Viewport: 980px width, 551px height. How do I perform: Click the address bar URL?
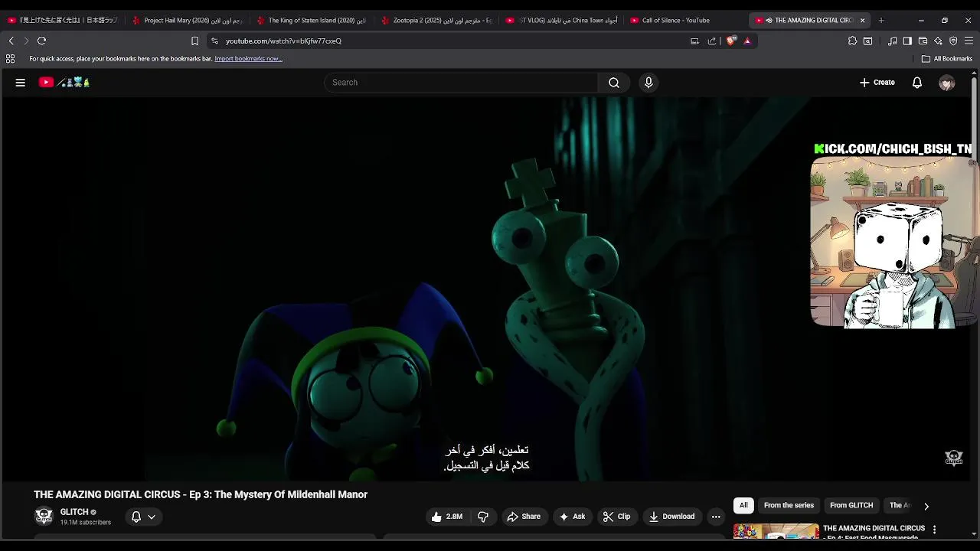point(283,41)
